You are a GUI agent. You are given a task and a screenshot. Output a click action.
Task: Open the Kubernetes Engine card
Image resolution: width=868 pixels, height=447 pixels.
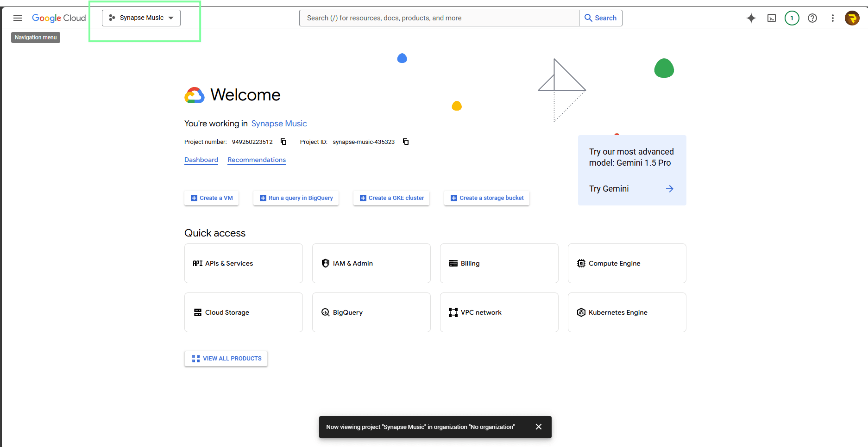[627, 312]
